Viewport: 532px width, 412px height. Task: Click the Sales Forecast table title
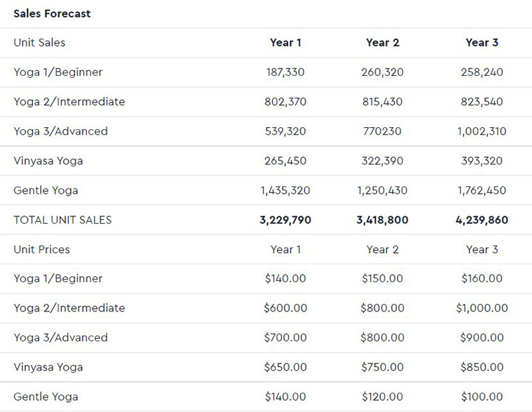[52, 13]
